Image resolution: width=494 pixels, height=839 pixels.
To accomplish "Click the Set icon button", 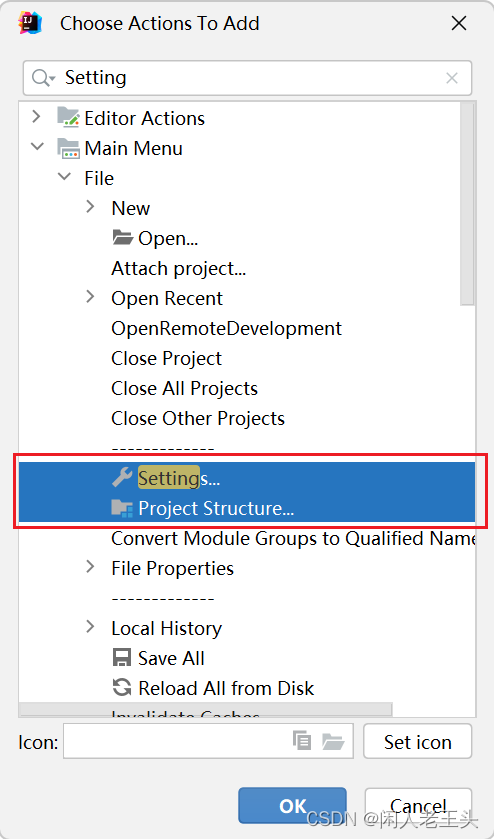I will coord(417,742).
